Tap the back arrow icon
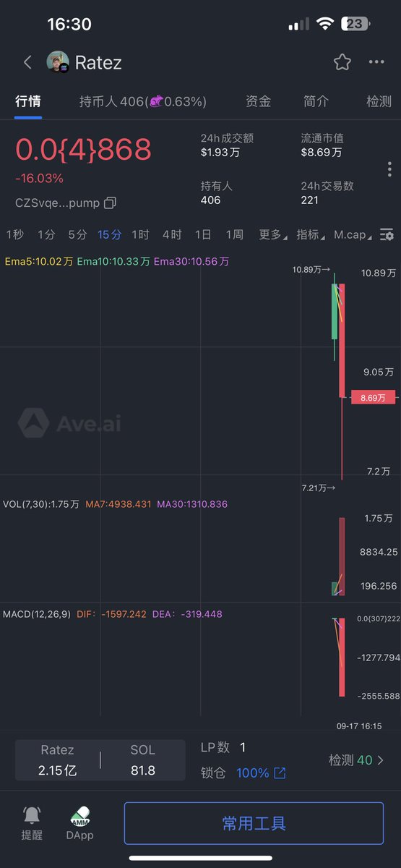Viewport: 401px width, 868px height. click(27, 62)
